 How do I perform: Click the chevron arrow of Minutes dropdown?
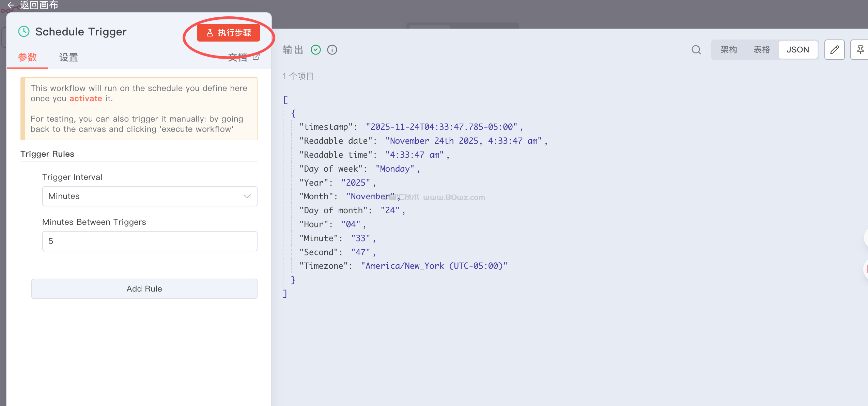(x=247, y=196)
